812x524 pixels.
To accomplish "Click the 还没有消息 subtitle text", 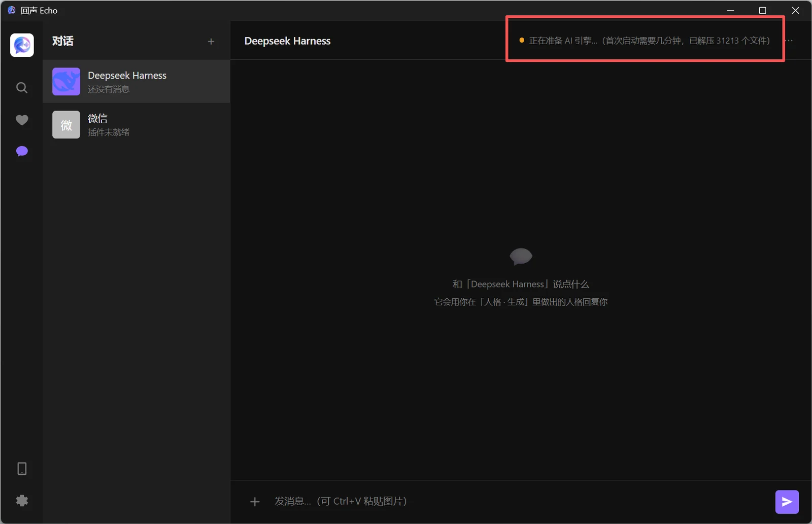I will pyautogui.click(x=109, y=89).
